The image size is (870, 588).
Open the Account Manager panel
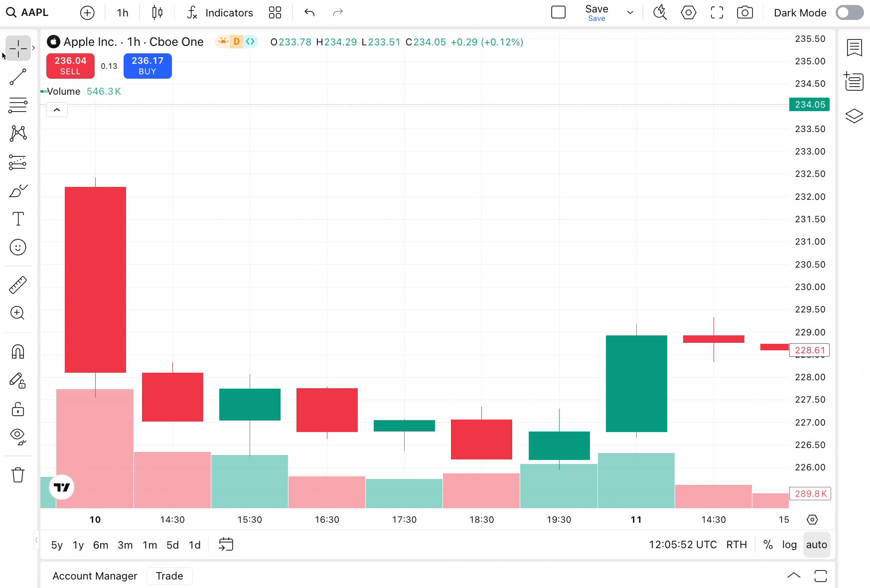pos(94,576)
